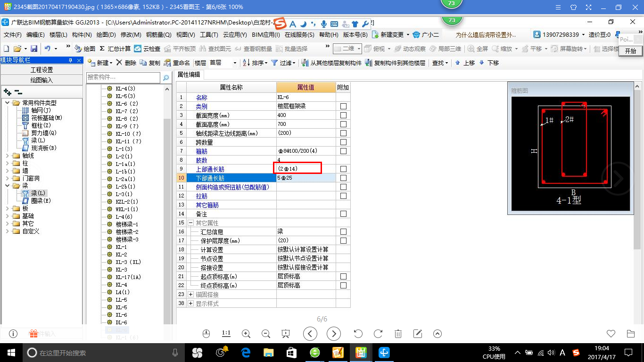Image resolution: width=644 pixels, height=362 pixels.
Task: Click 云检查 in the toolbar
Action: pos(147,49)
